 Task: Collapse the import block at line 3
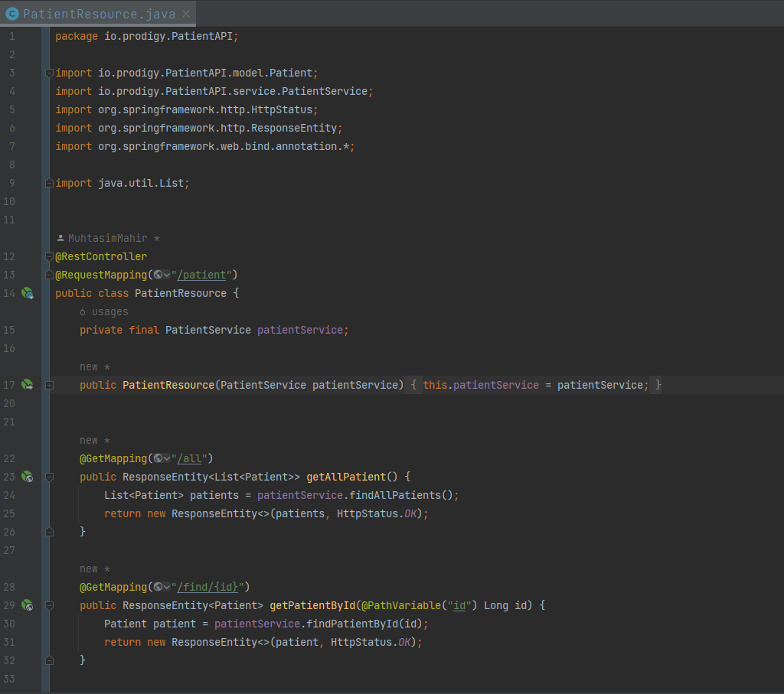pyautogui.click(x=49, y=73)
